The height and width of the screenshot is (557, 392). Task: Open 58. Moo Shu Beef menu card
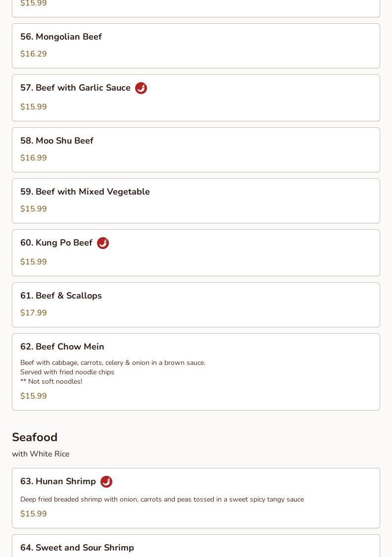196,150
